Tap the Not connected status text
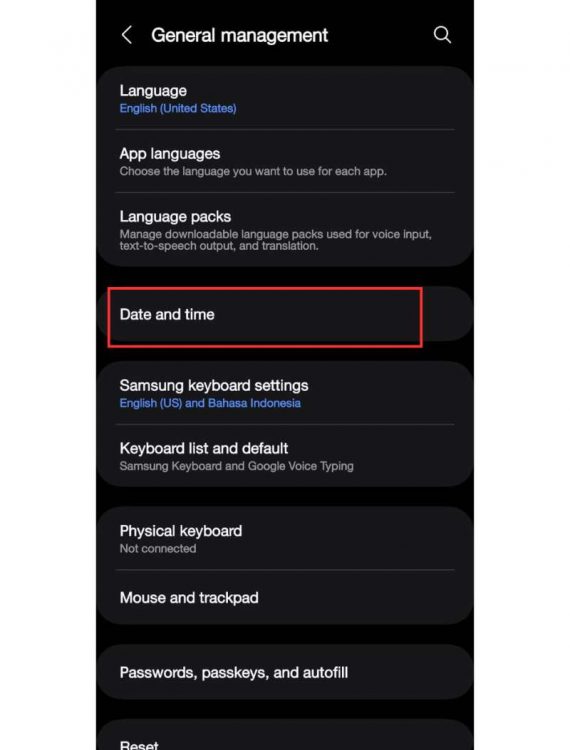The width and height of the screenshot is (570, 750). (x=158, y=549)
